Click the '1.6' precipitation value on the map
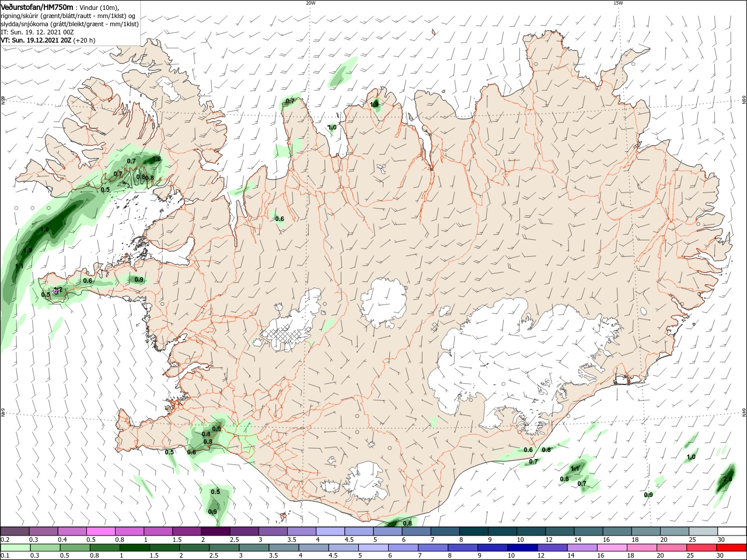The height and width of the screenshot is (560, 747). pyautogui.click(x=45, y=229)
